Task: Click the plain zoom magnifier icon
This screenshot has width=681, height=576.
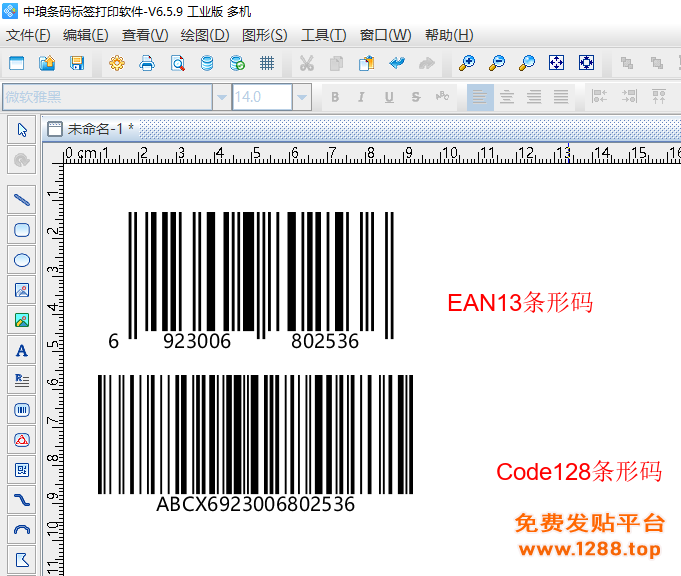Action: tap(527, 63)
